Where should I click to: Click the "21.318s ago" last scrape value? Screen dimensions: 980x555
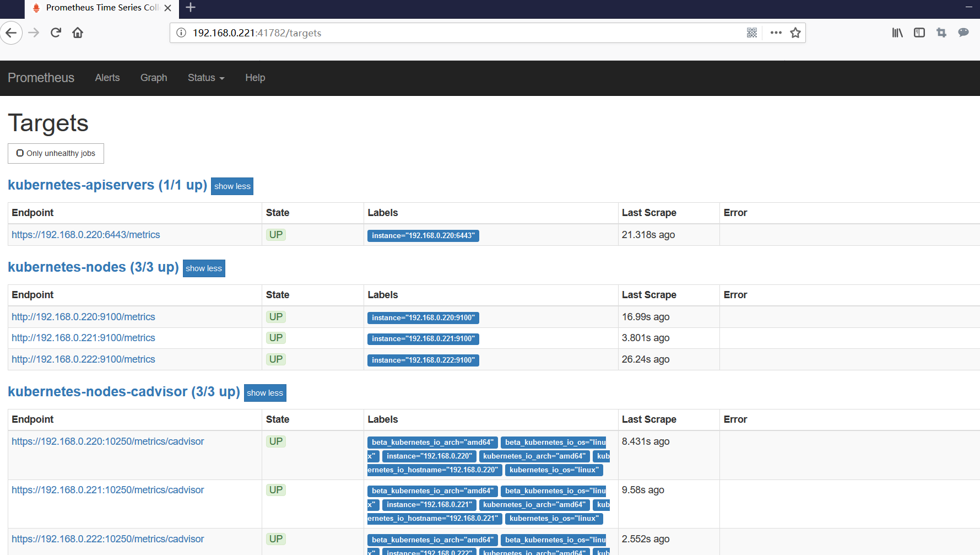[648, 235]
